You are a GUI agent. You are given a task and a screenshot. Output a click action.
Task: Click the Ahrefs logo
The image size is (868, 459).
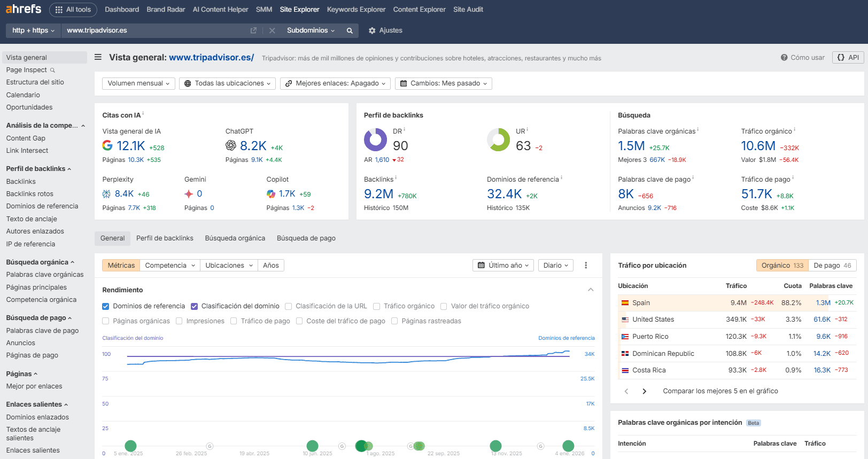(x=24, y=9)
